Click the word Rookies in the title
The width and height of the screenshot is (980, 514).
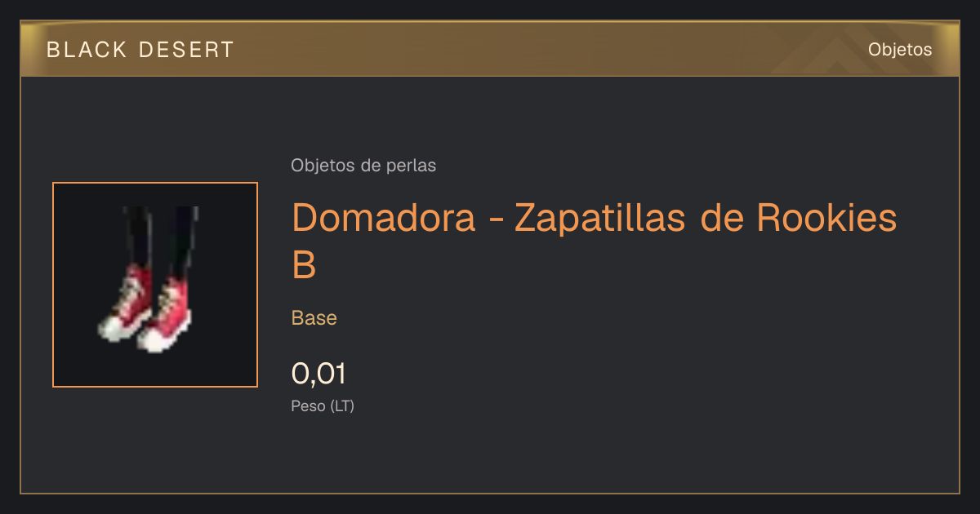click(x=826, y=217)
